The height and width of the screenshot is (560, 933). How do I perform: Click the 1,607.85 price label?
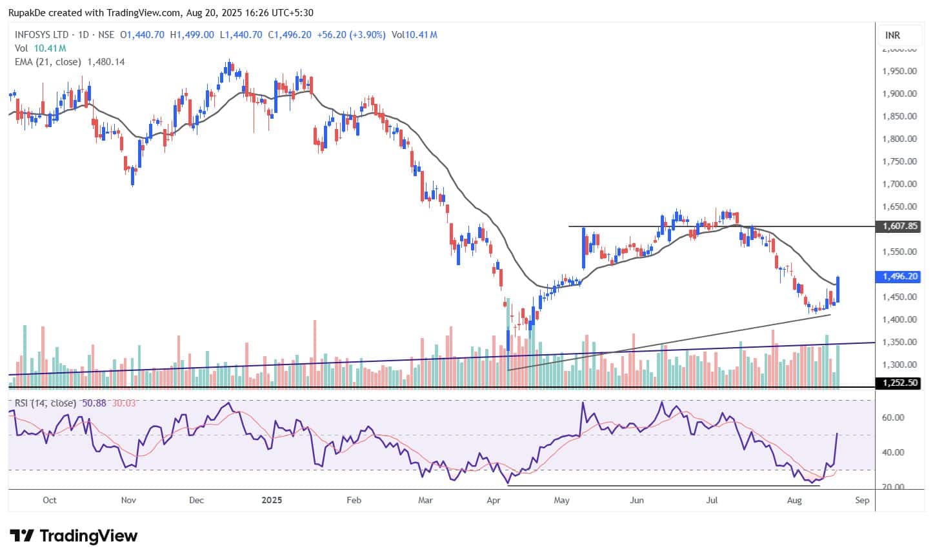tap(897, 226)
